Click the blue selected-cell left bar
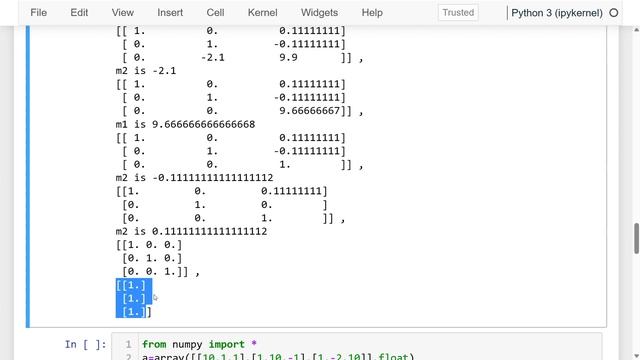The width and height of the screenshot is (640, 360). click(x=28, y=176)
